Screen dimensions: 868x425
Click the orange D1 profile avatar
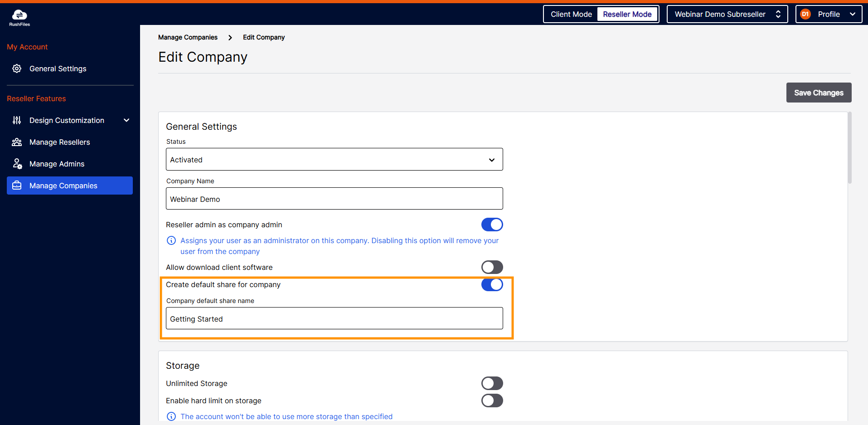pos(805,14)
